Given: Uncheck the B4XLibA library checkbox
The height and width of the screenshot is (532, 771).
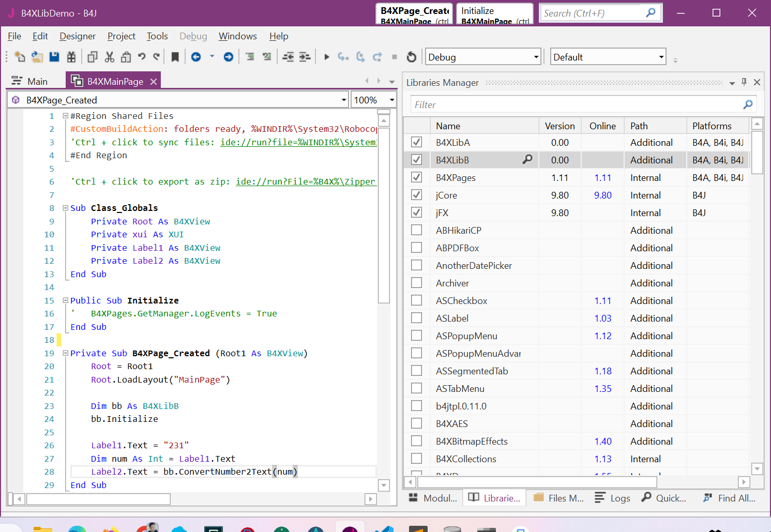Looking at the screenshot, I should 416,142.
